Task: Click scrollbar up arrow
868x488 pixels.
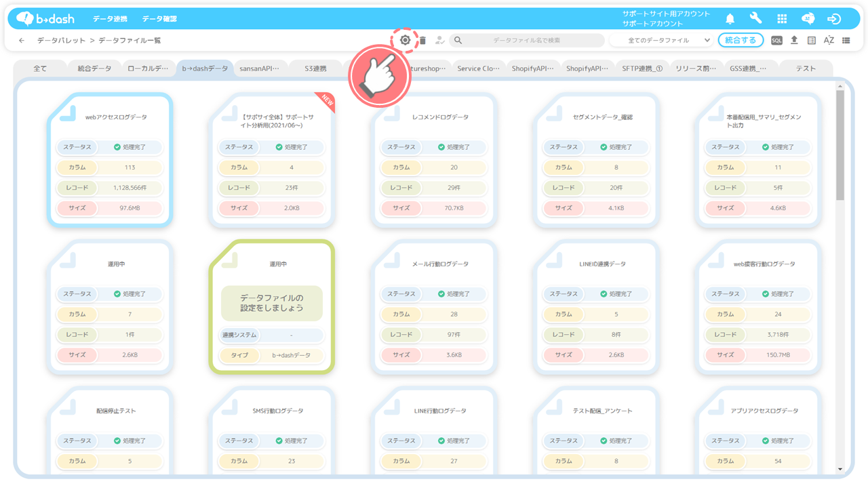Action: [840, 86]
